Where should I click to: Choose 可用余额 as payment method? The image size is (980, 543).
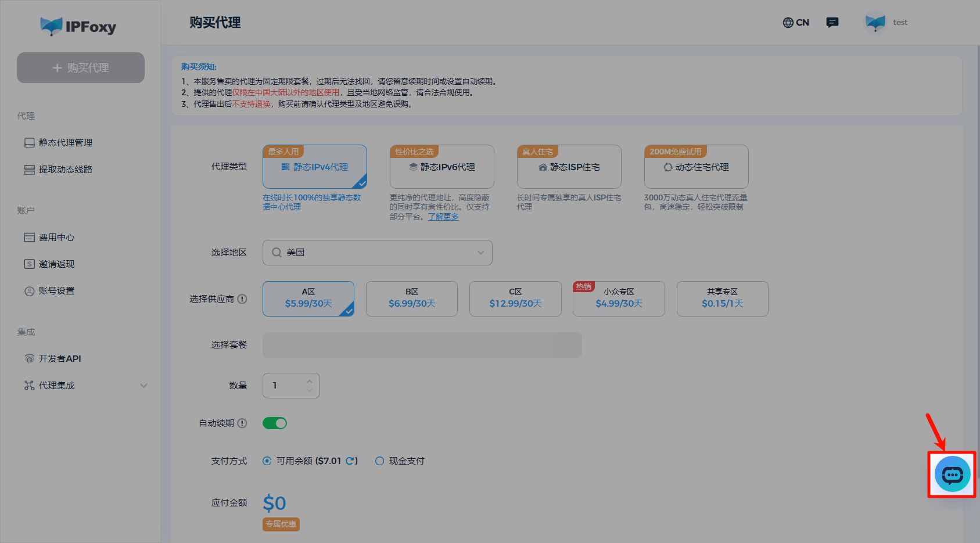pyautogui.click(x=267, y=461)
